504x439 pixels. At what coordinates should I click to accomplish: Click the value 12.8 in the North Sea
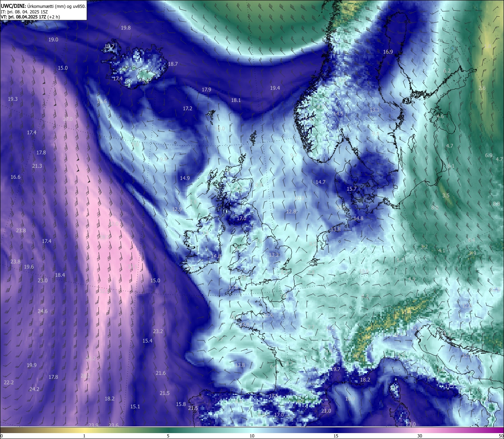pyautogui.click(x=291, y=211)
